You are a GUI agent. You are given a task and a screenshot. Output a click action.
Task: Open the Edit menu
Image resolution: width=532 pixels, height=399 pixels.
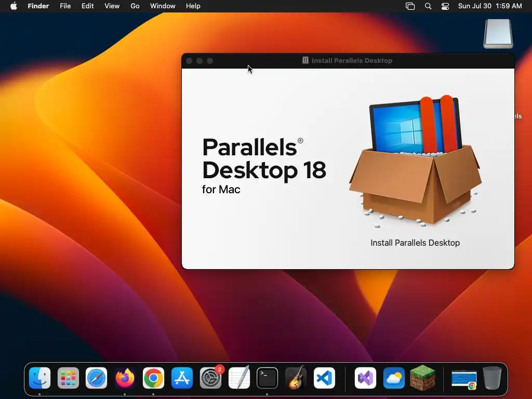point(87,6)
